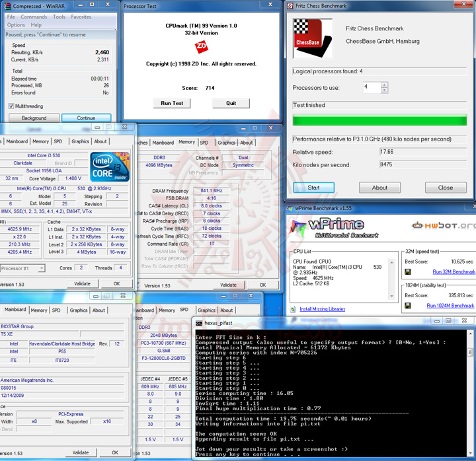This screenshot has width=476, height=461.
Task: Click the ZD logo in Processor Test
Action: (201, 47)
